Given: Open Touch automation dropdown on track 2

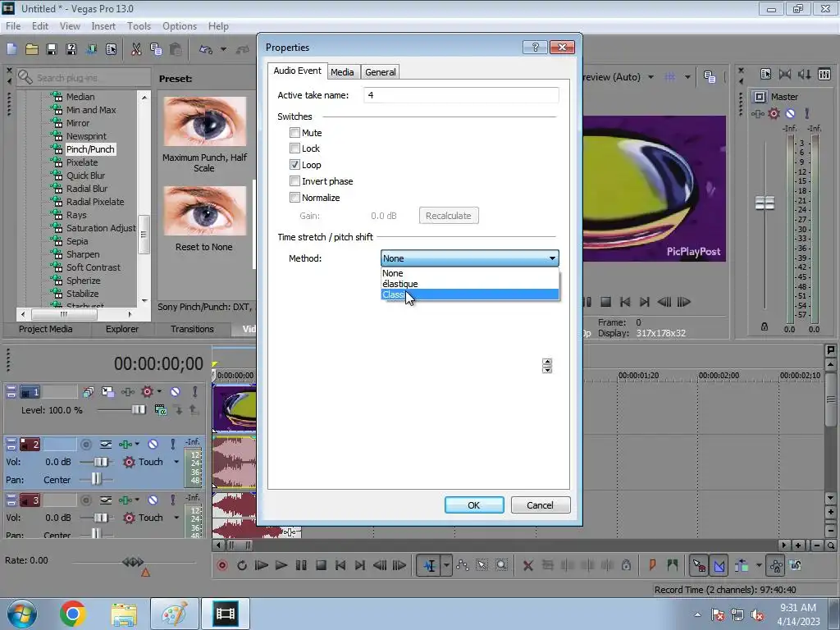Looking at the screenshot, I should [x=176, y=462].
